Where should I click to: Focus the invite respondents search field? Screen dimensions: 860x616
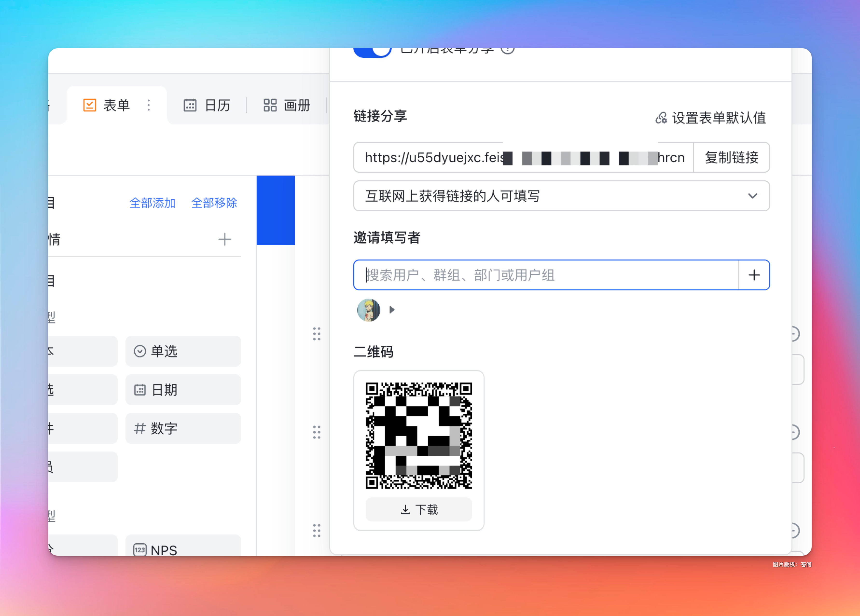click(546, 275)
